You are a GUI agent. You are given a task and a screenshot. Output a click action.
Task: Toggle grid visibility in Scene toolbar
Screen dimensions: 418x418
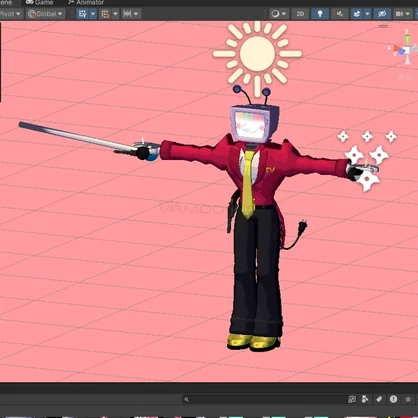[x=82, y=14]
